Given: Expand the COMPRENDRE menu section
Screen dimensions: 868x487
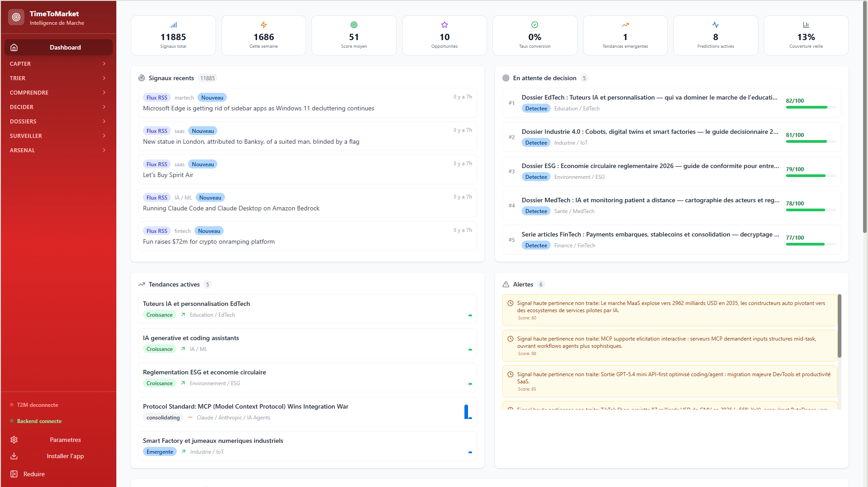Looking at the screenshot, I should 59,92.
